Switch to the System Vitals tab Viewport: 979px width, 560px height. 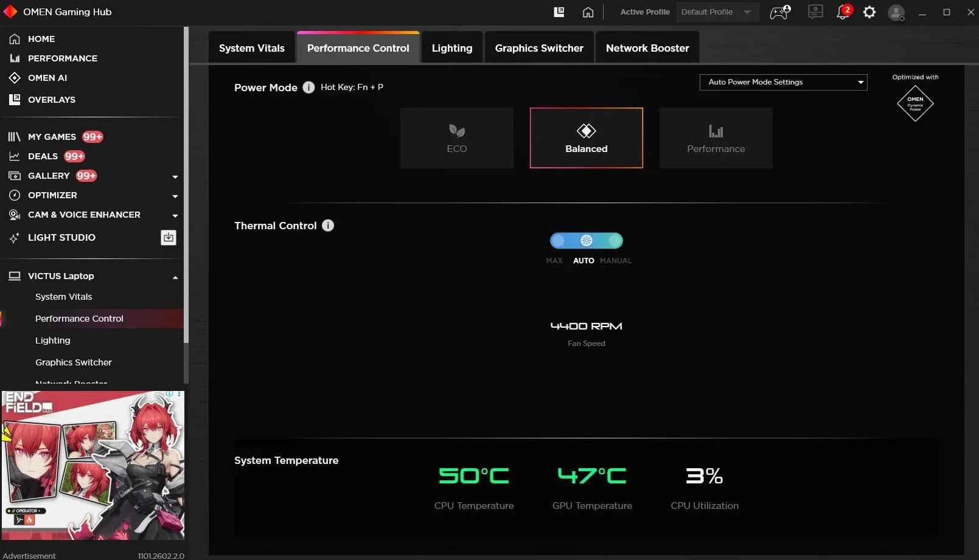[252, 48]
